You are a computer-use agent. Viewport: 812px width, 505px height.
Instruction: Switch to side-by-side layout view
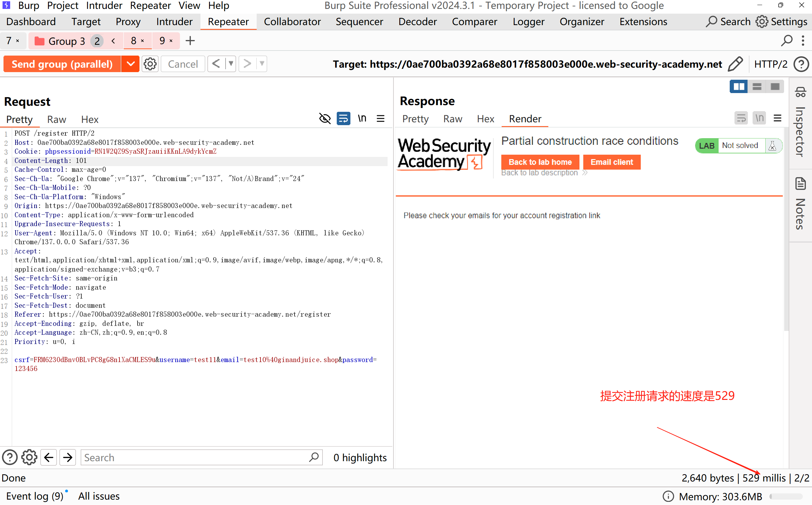tap(738, 87)
